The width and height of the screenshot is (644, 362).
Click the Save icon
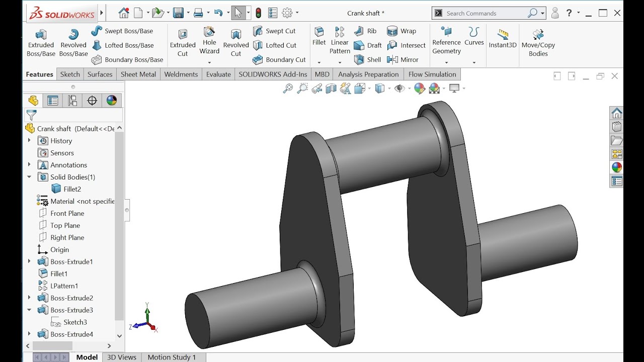tap(178, 13)
